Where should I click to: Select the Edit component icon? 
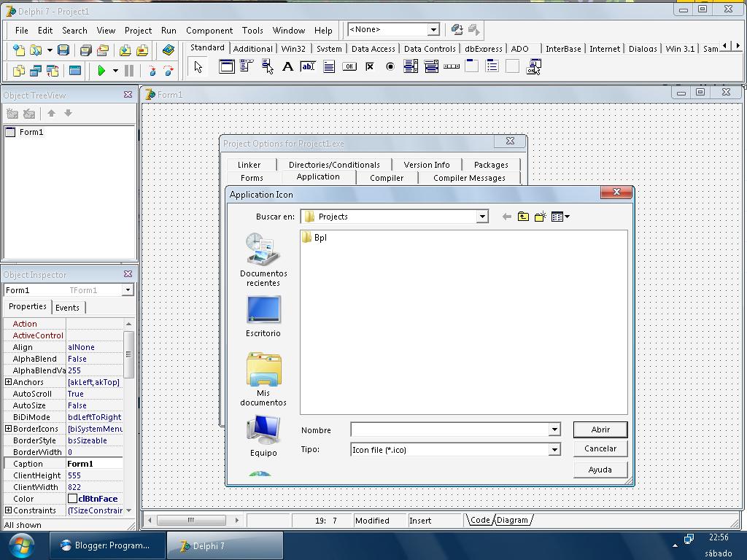point(309,66)
